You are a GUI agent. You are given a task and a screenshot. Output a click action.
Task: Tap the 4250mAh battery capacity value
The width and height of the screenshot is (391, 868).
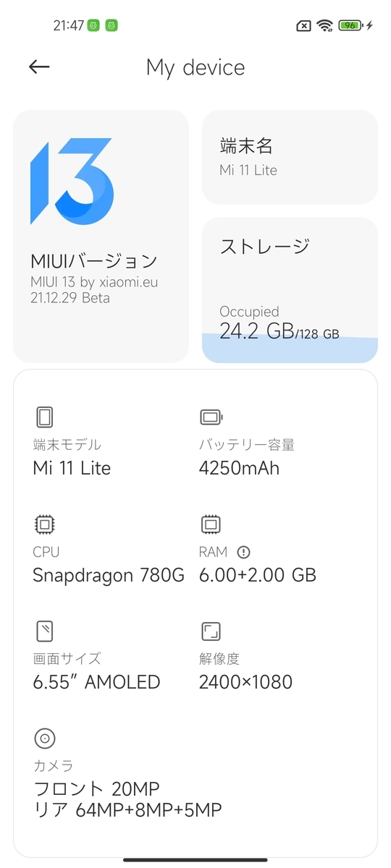[x=239, y=468]
